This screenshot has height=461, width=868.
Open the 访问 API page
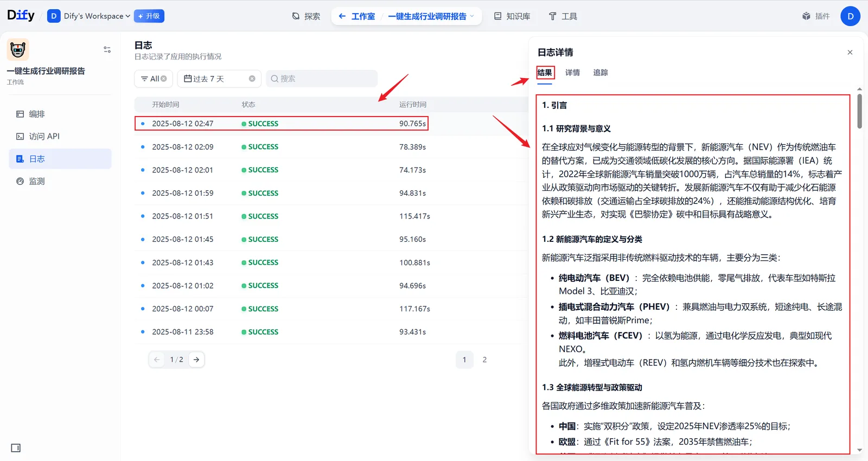(60, 136)
